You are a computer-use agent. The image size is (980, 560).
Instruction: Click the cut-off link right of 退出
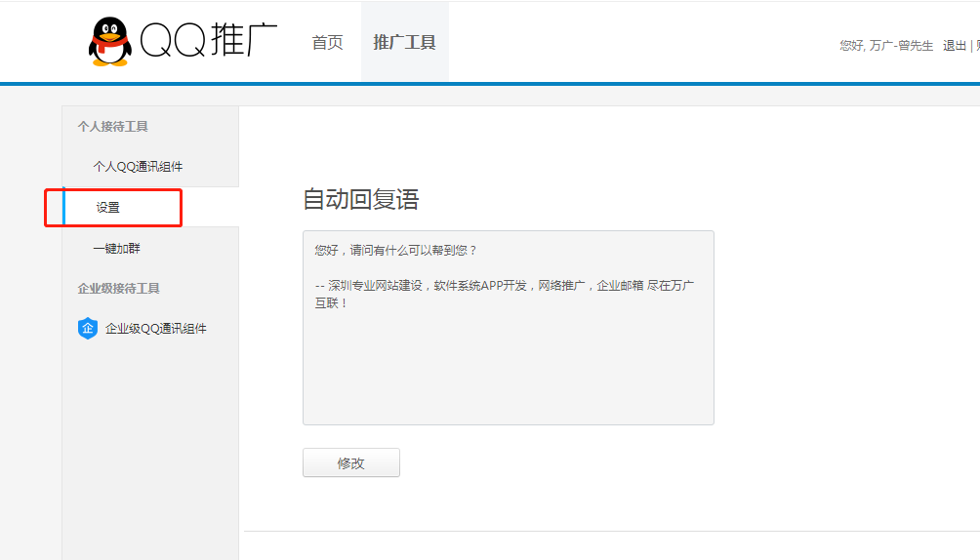975,46
